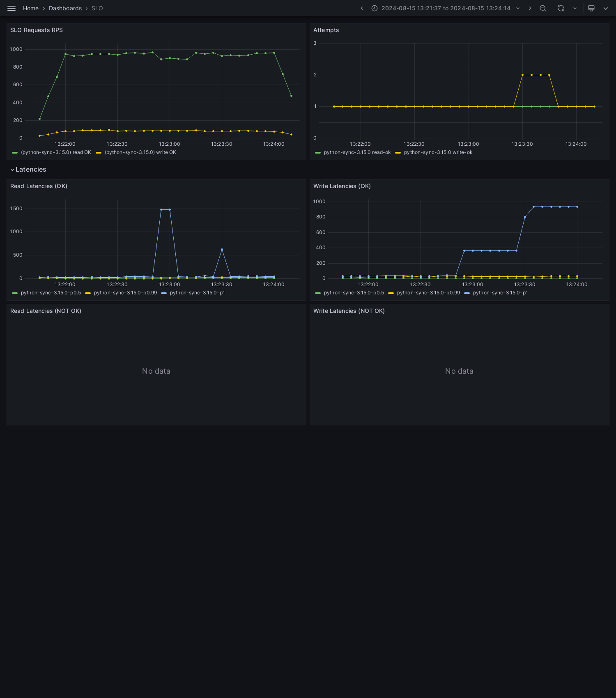Toggle write OK series in RPS legend

(x=140, y=152)
